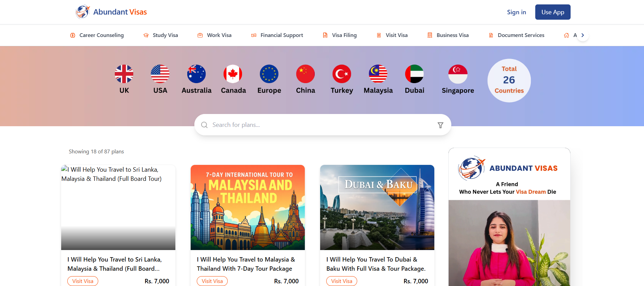Image resolution: width=644 pixels, height=286 pixels.
Task: Click Visit Visa tag on Sri Lanka plan
Action: pos(83,281)
